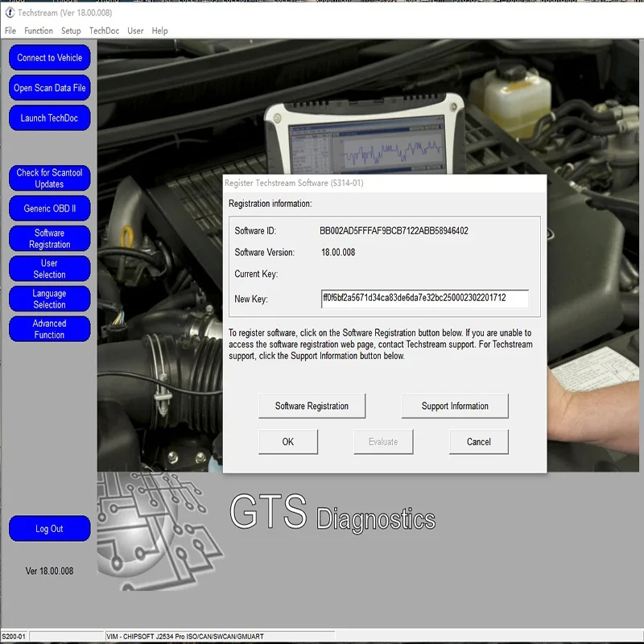Image resolution: width=644 pixels, height=644 pixels.
Task: Click into the New Key input field
Action: 425,299
